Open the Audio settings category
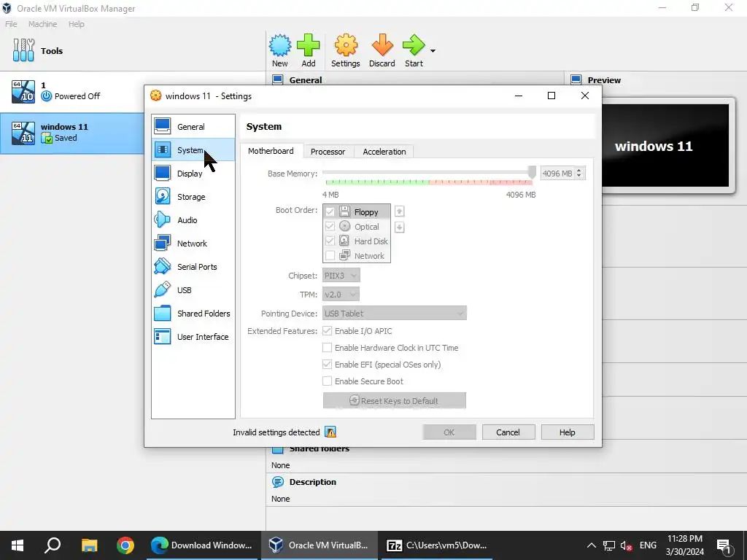The width and height of the screenshot is (747, 560). 193,220
